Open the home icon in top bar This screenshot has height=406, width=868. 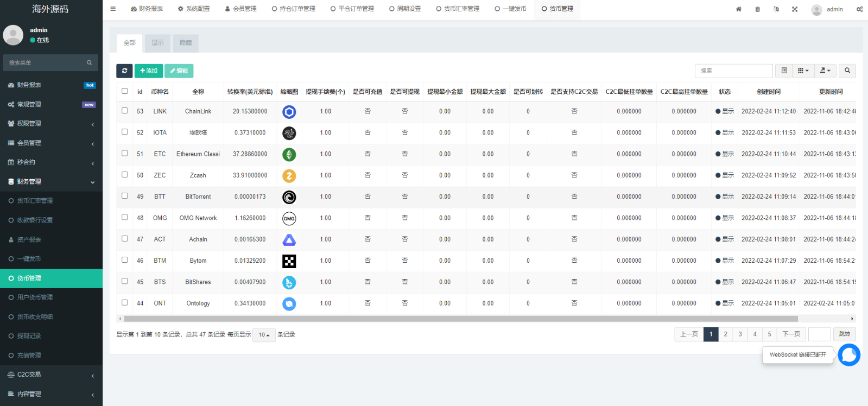pos(738,9)
